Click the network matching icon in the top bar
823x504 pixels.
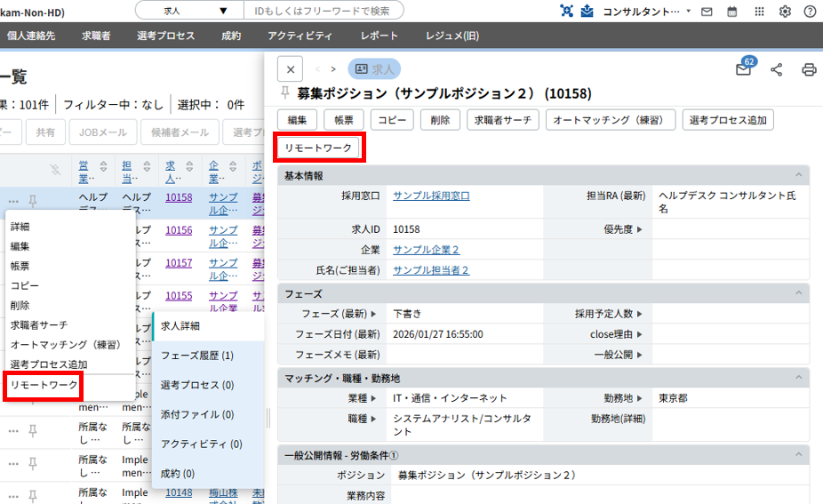click(x=567, y=12)
